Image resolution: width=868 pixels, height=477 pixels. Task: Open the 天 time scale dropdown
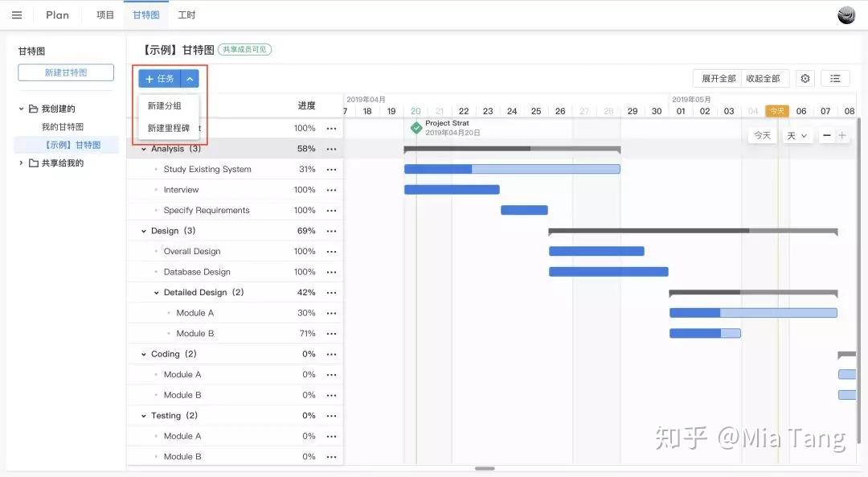coord(797,135)
